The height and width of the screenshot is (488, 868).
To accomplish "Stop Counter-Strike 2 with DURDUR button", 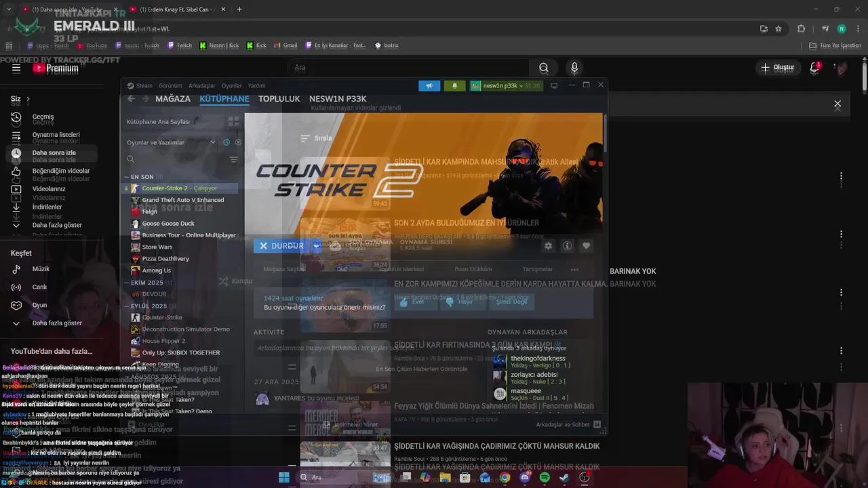I will coord(281,245).
